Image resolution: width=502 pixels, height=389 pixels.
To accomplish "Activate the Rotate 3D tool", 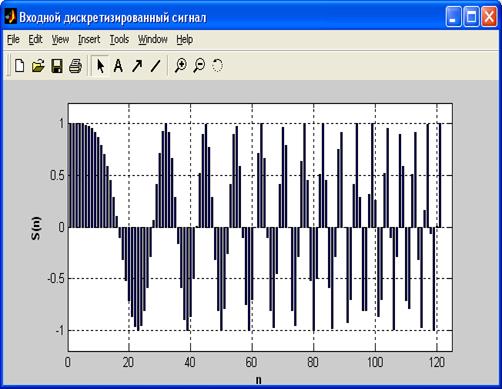I will pos(217,65).
